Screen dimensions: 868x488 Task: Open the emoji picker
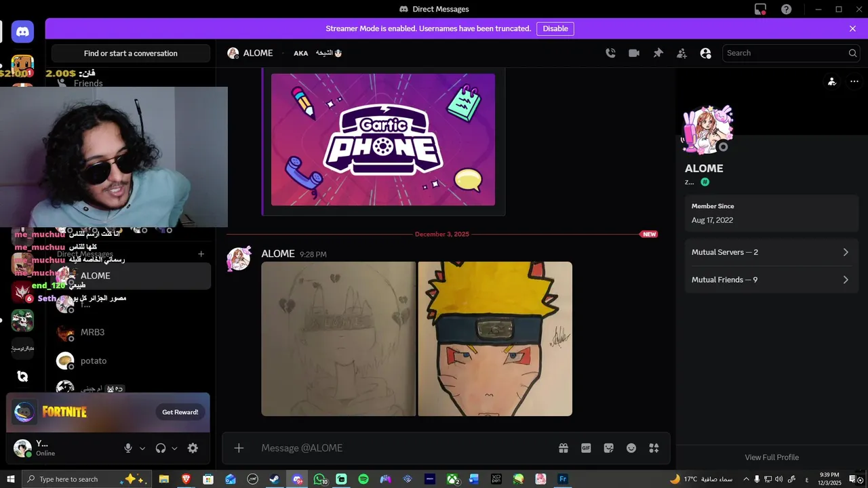pyautogui.click(x=631, y=448)
